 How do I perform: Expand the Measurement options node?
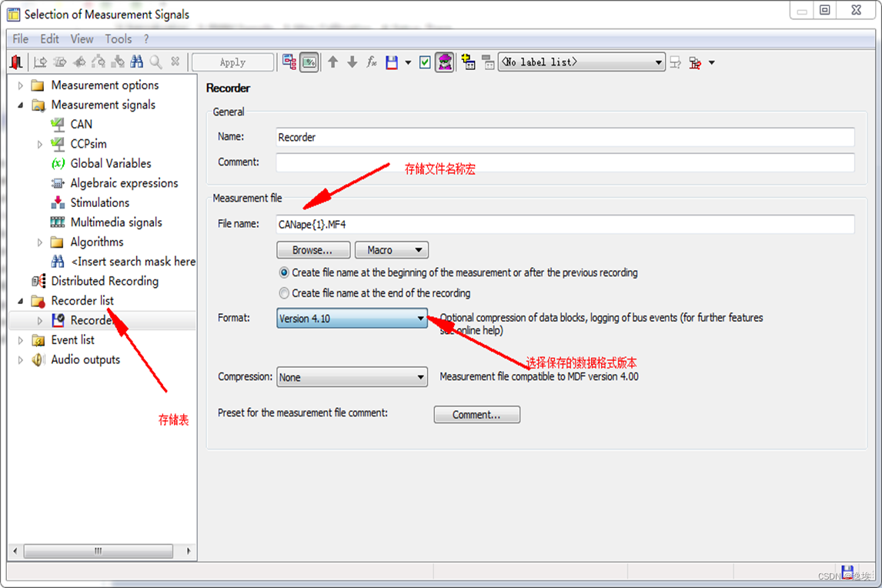[20, 85]
